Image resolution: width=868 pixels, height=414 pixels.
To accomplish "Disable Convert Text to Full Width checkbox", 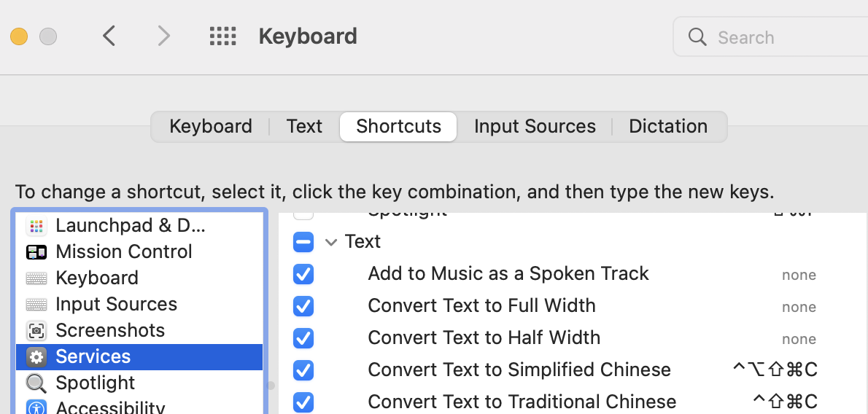I will 303,306.
